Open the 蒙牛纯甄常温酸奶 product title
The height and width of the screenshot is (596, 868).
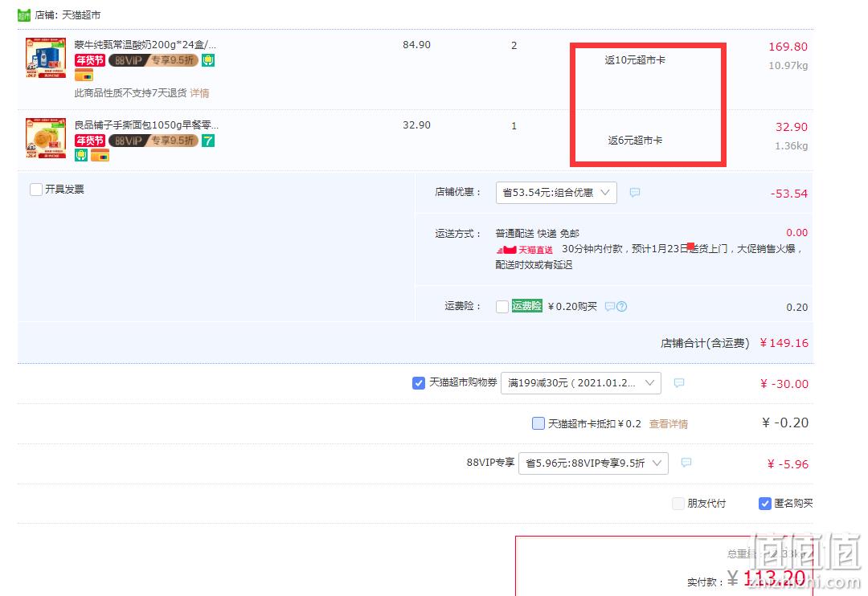(145, 45)
